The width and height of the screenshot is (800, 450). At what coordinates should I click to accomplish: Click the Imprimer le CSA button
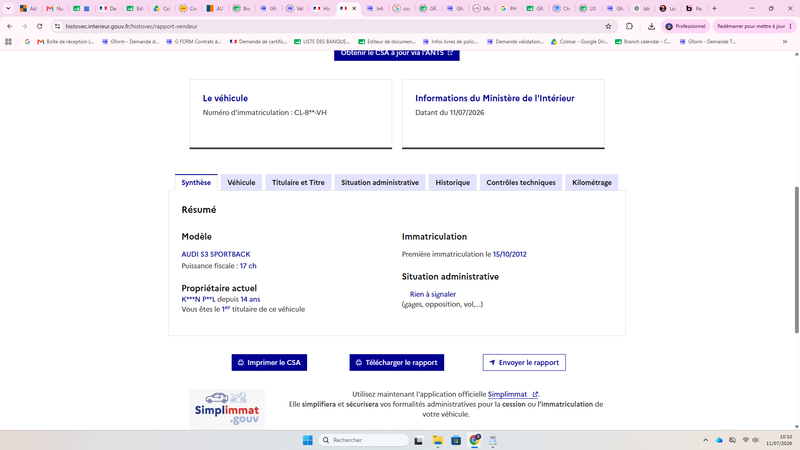[x=269, y=362]
